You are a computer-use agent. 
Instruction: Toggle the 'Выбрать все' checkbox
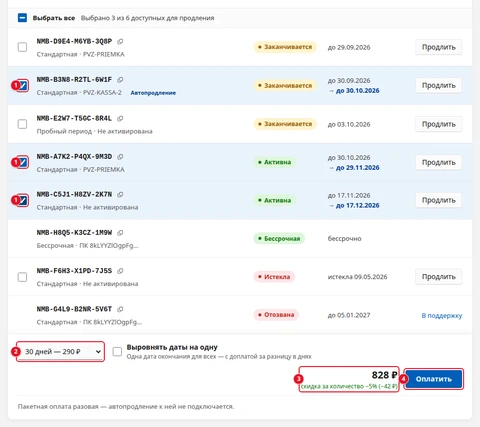coord(22,18)
